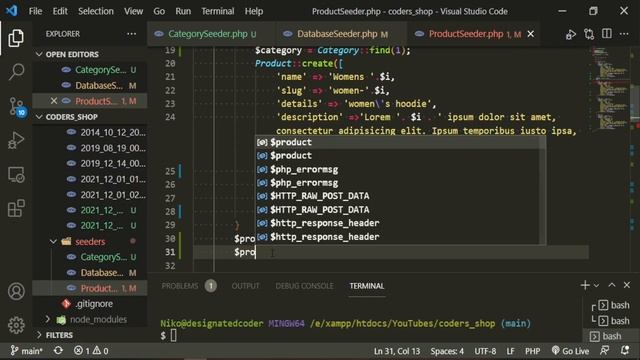Screen dimensions: 640x360
Task: Open Changes compare icon in editor toolbar
Action: tap(589, 34)
